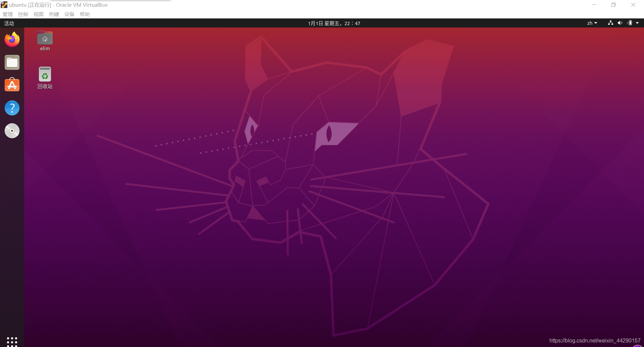Click the network status icon in the top bar
Viewport: 644px width, 347px height.
tap(610, 23)
